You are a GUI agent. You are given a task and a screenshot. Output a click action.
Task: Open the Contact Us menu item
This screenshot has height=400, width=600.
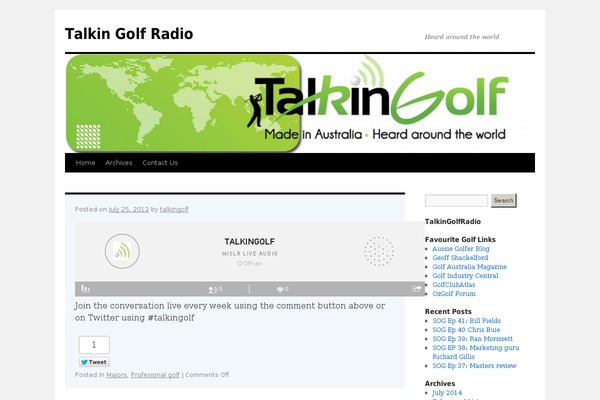point(160,163)
